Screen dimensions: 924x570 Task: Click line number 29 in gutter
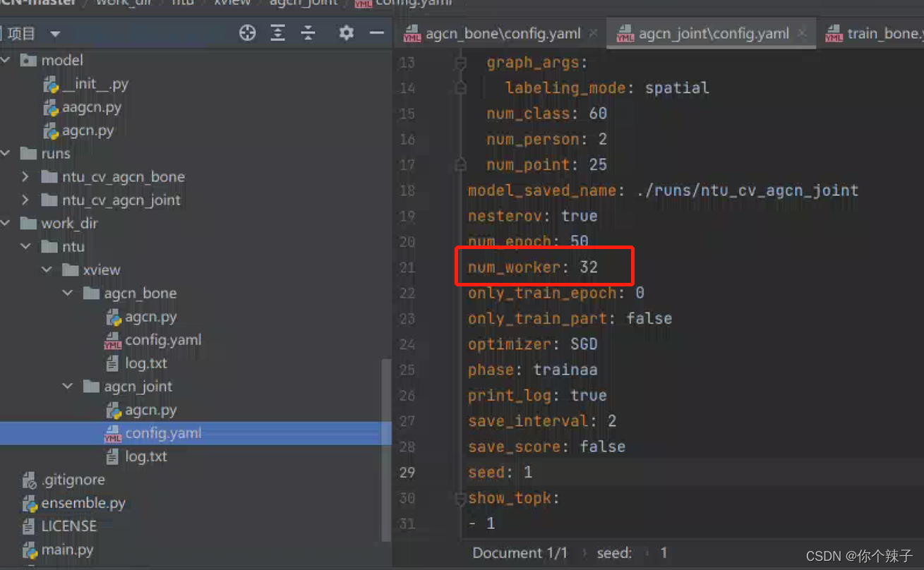tap(407, 472)
